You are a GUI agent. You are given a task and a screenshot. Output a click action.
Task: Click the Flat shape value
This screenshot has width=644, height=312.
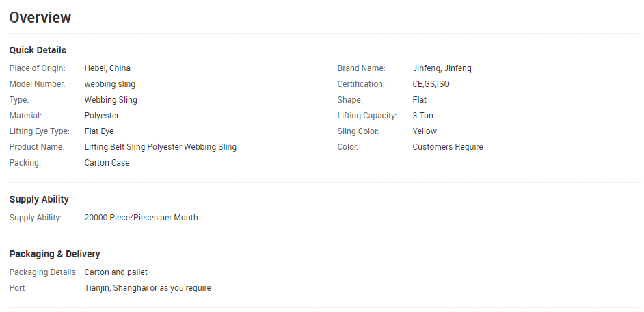coord(420,100)
